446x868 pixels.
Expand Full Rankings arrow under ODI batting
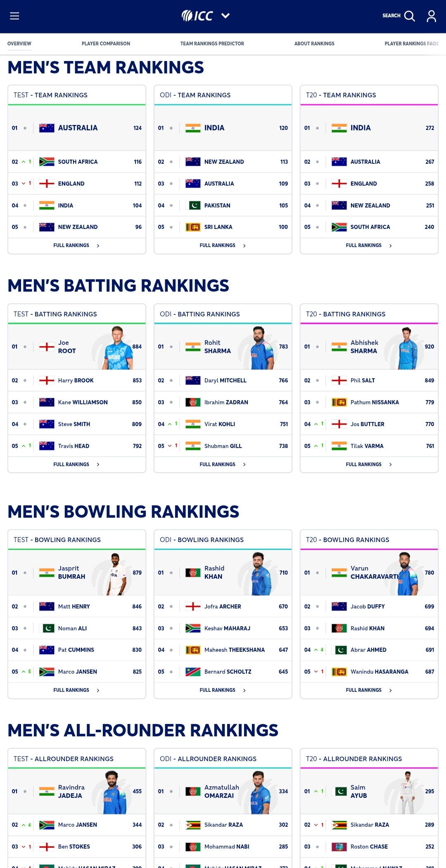click(x=244, y=465)
